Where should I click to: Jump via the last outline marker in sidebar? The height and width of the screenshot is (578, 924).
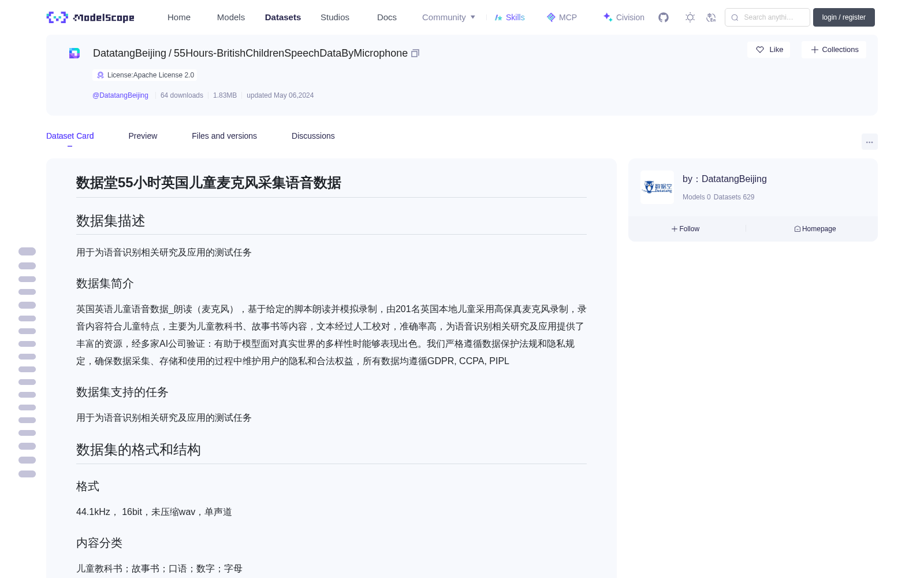[x=27, y=474]
